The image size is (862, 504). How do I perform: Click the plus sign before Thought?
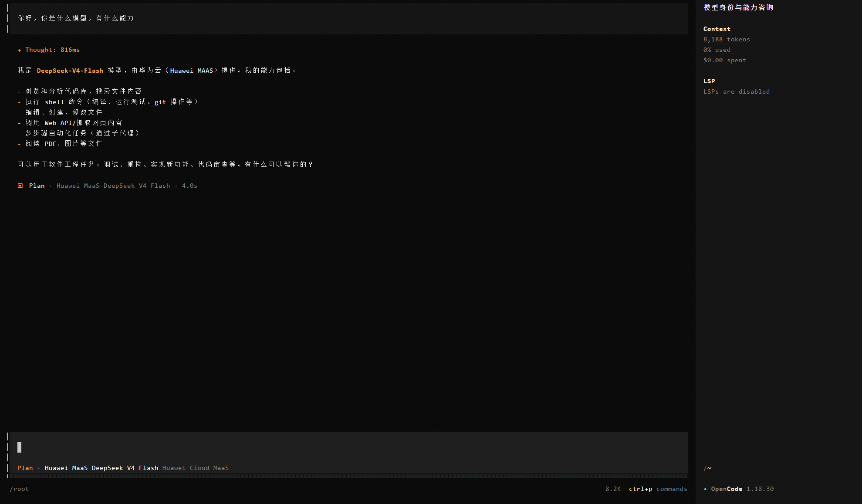pyautogui.click(x=19, y=50)
